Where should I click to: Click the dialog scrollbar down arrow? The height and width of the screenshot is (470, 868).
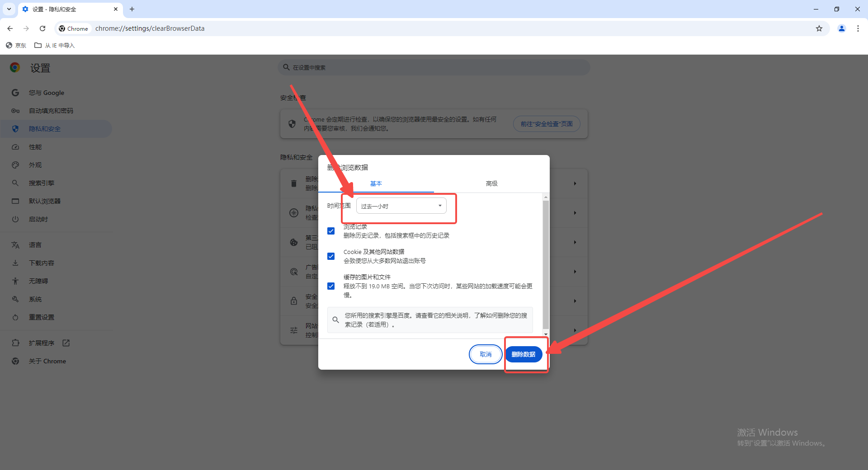point(546,334)
